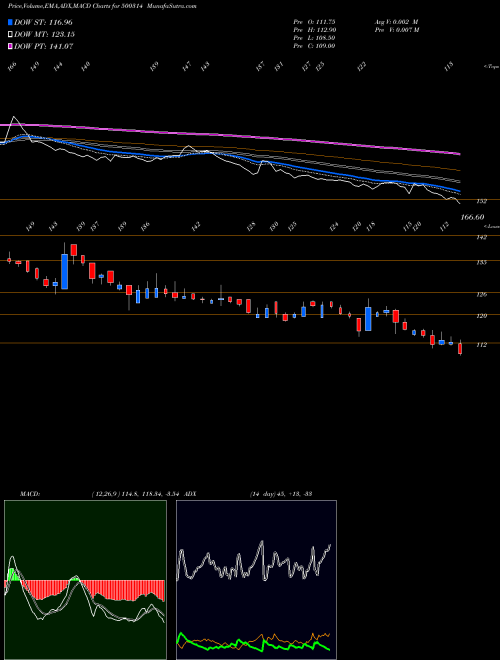Click the chart title mentioning MunafaSutra.com
500x660 pixels.
[x=102, y=6]
